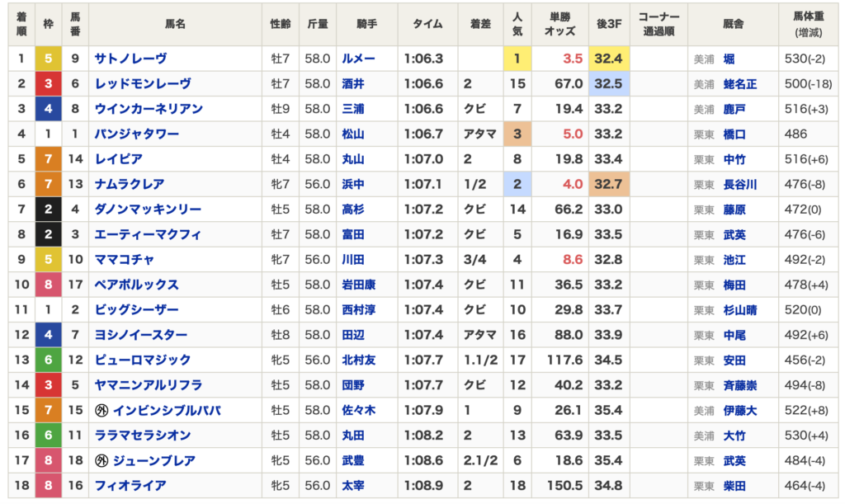Click trainer link 長谷川

[740, 184]
